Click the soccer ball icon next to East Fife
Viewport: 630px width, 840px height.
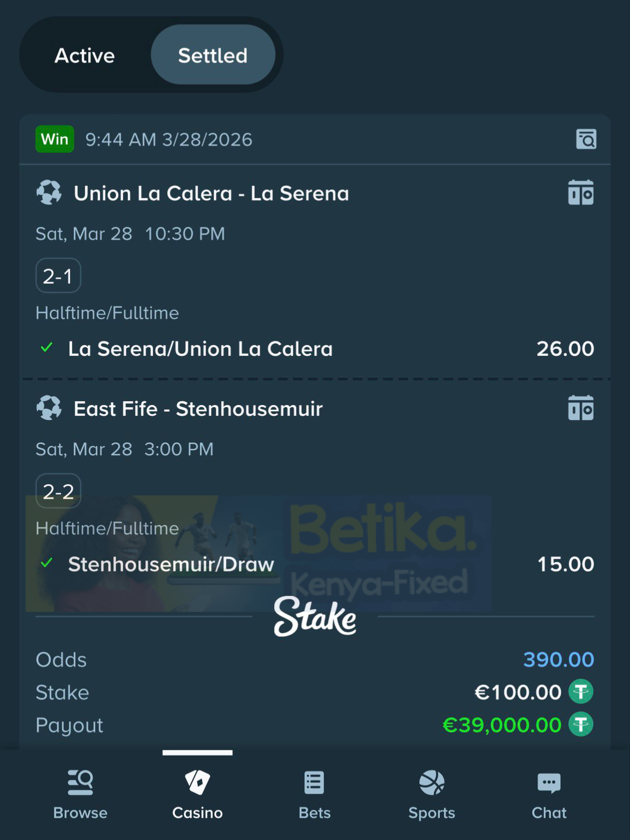(x=50, y=408)
